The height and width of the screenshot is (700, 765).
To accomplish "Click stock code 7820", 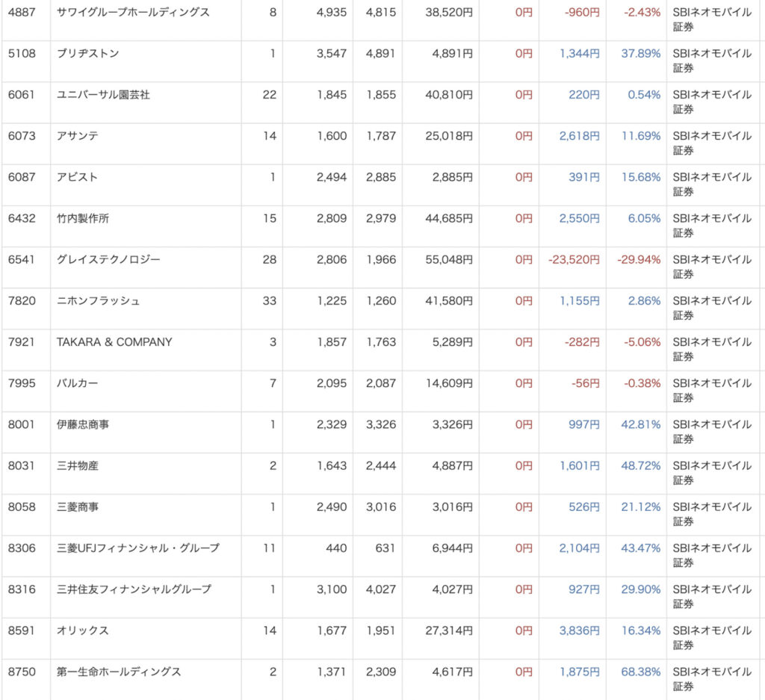I will 22,300.
